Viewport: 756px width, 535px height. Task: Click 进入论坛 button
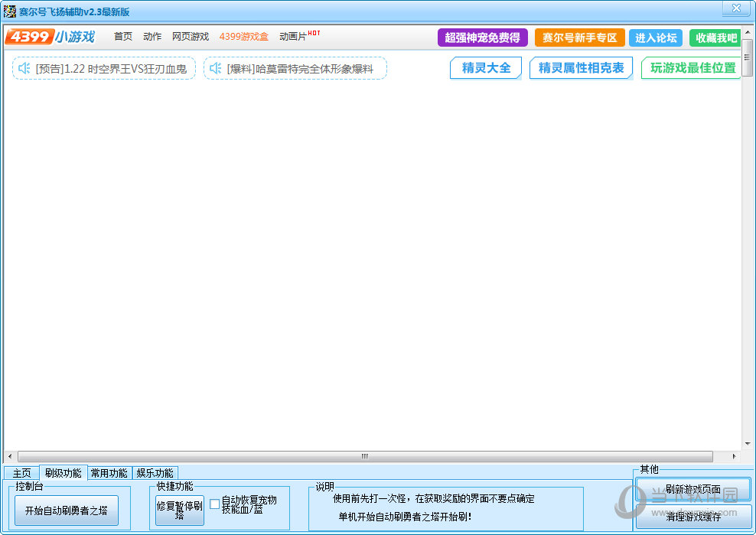[x=656, y=38]
